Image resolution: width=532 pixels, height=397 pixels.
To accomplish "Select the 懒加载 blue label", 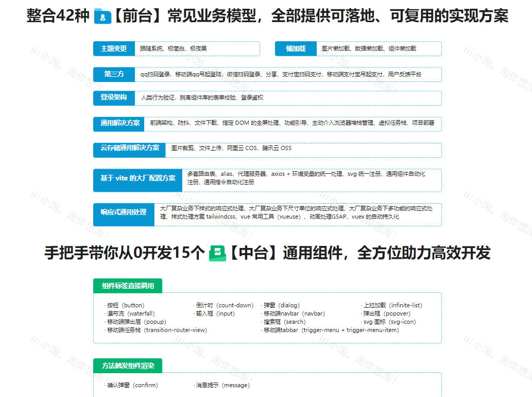I will point(296,48).
